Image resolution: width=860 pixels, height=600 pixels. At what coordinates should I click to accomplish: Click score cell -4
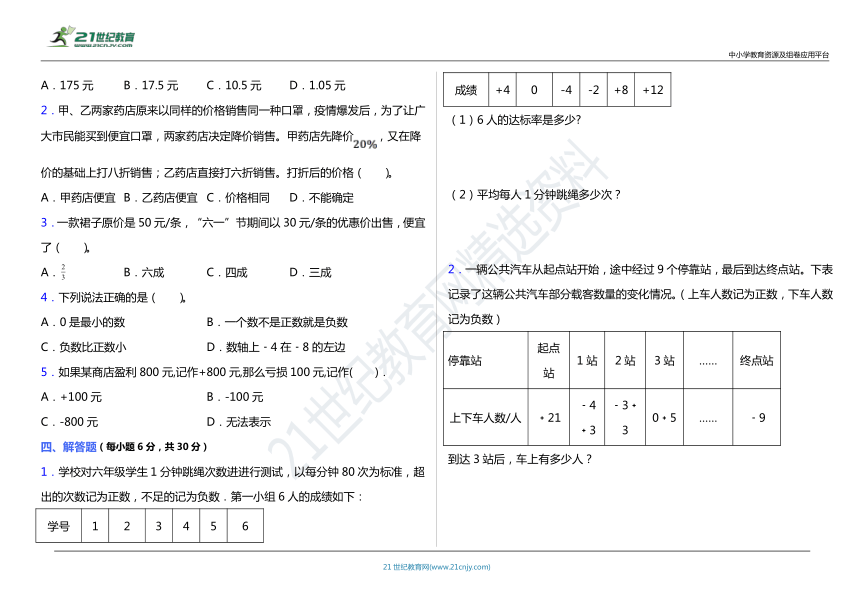click(566, 90)
